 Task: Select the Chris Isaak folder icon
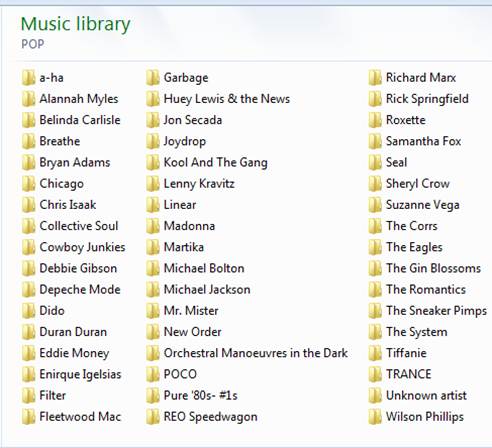pyautogui.click(x=29, y=205)
